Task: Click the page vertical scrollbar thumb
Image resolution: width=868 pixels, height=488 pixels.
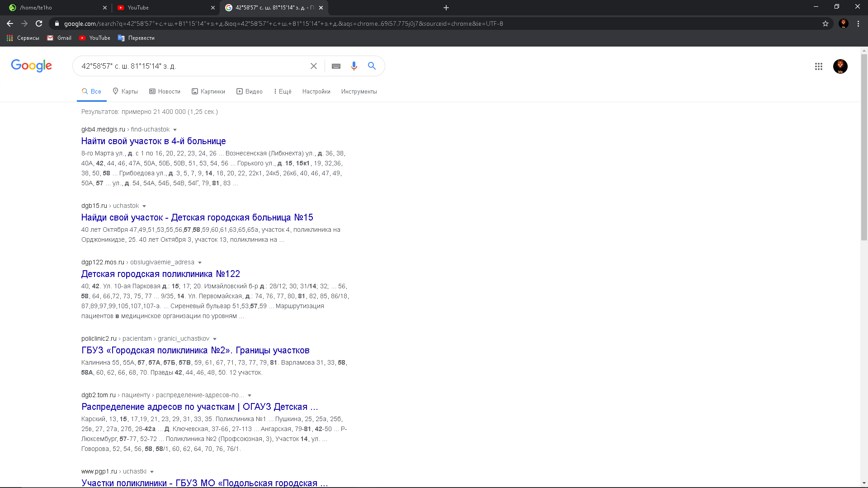Action: coord(864,147)
